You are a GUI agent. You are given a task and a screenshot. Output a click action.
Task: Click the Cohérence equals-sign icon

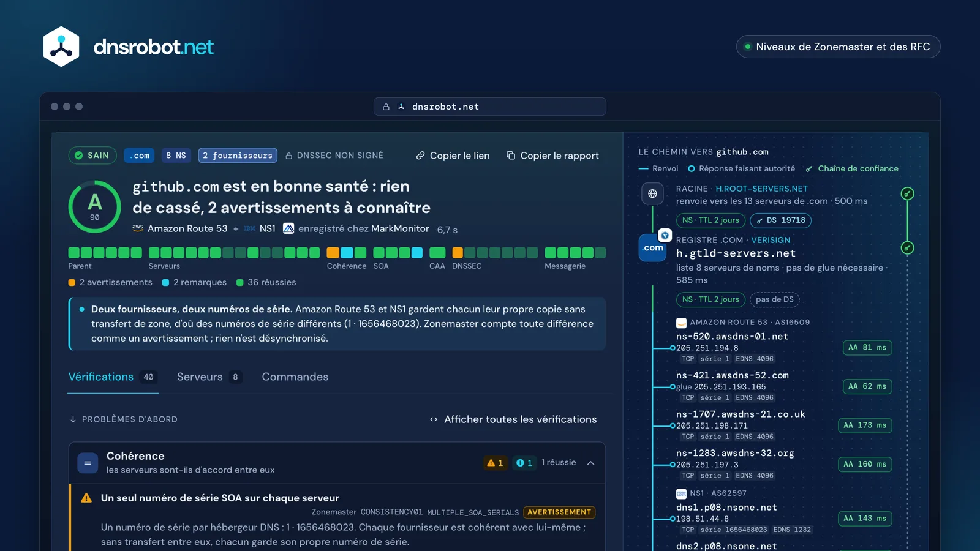click(x=88, y=463)
